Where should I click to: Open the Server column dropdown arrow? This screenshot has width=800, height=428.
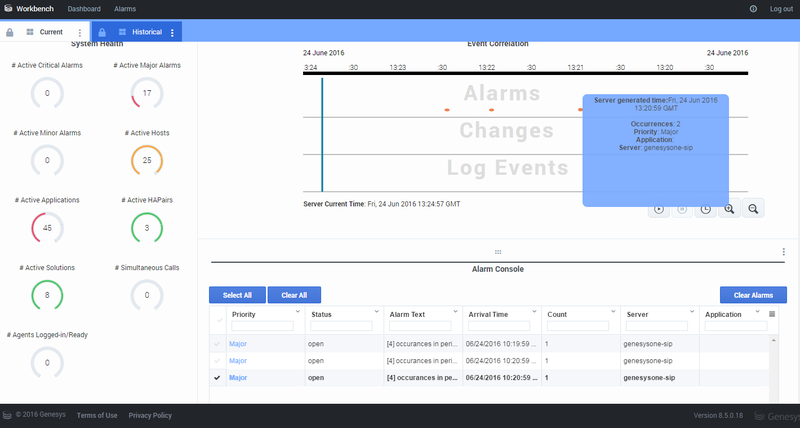coord(692,311)
